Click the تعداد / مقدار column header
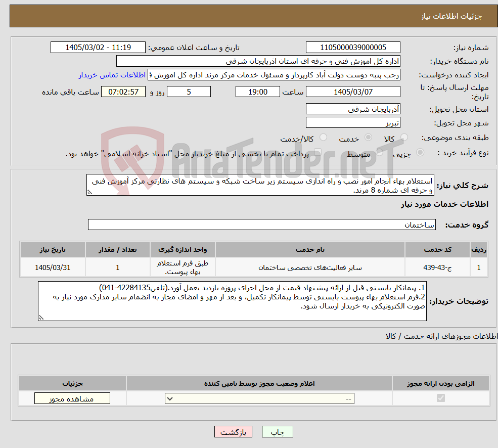 tap(117, 250)
